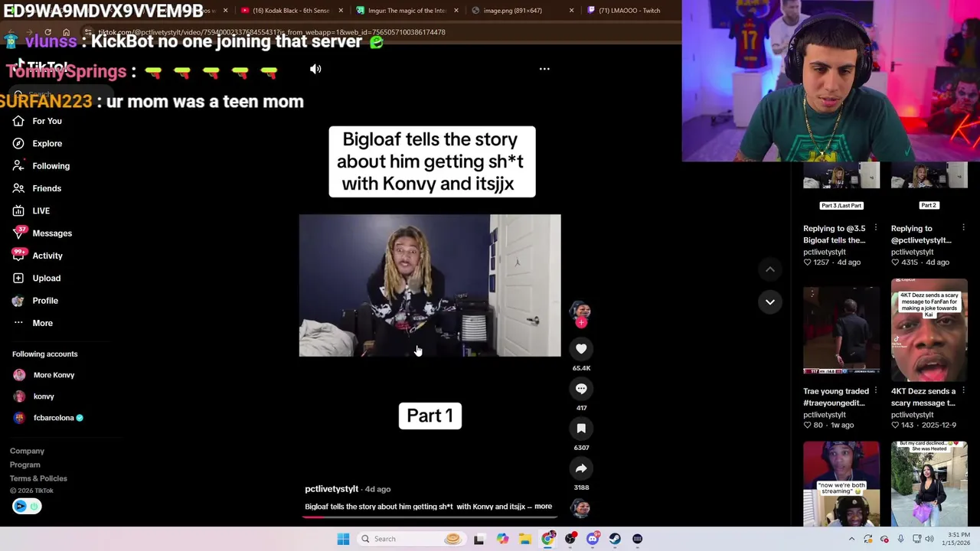Expand the Program footer section
980x551 pixels.
(x=25, y=465)
